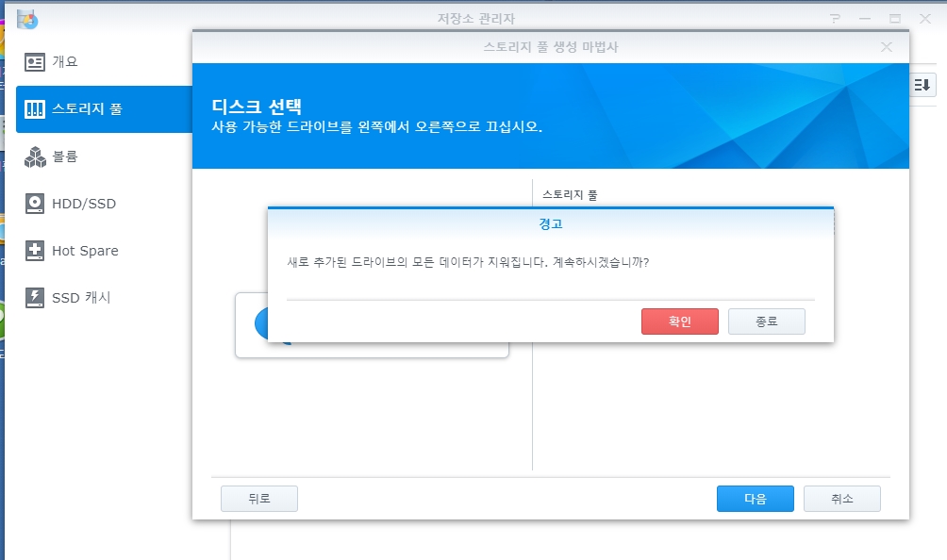Image resolution: width=947 pixels, height=560 pixels.
Task: Open HDD/SSD section in sidebar
Action: [104, 204]
